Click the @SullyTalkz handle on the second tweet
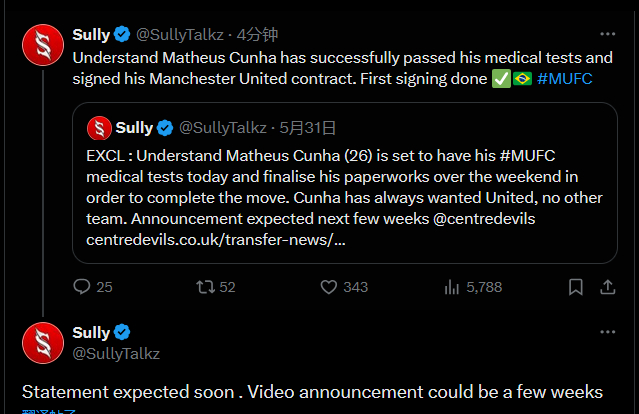 [x=117, y=353]
